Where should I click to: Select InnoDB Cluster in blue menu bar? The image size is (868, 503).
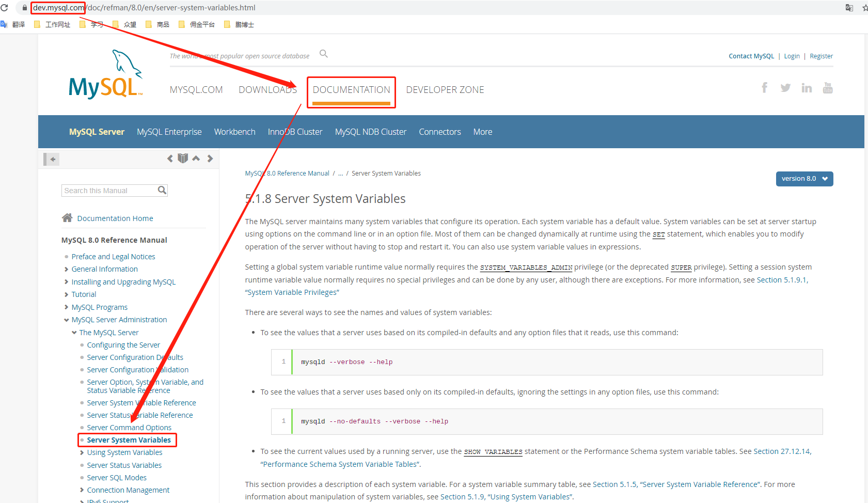[295, 132]
